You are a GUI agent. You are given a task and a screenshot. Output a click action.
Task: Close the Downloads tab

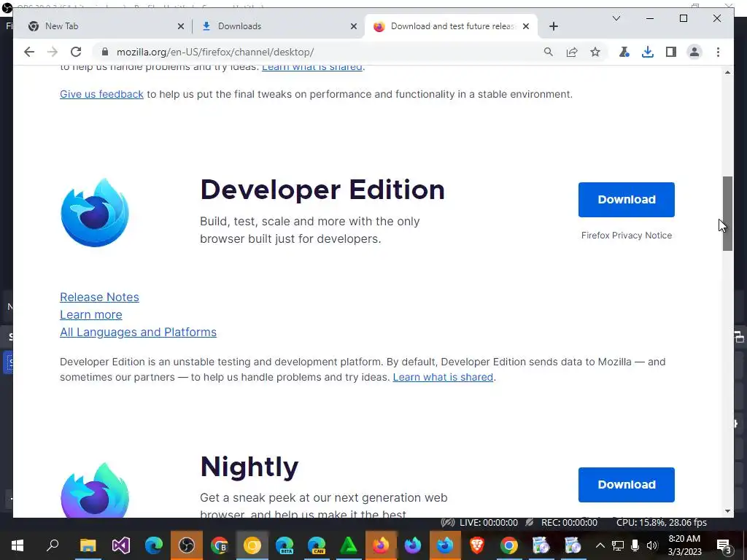[354, 26]
